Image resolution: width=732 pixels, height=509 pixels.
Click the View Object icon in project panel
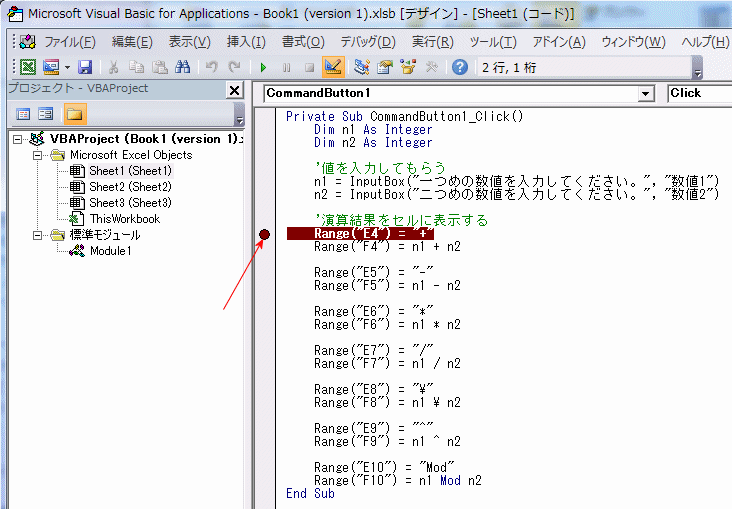click(x=46, y=114)
